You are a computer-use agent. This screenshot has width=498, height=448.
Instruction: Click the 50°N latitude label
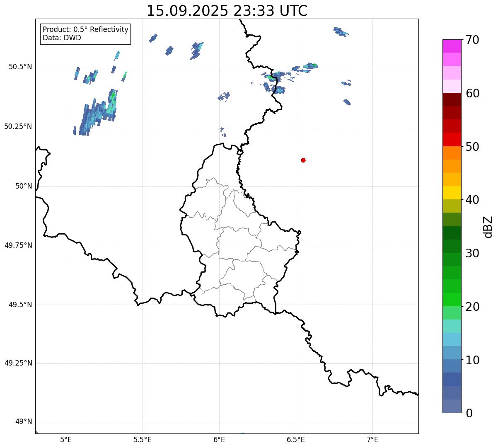point(24,186)
